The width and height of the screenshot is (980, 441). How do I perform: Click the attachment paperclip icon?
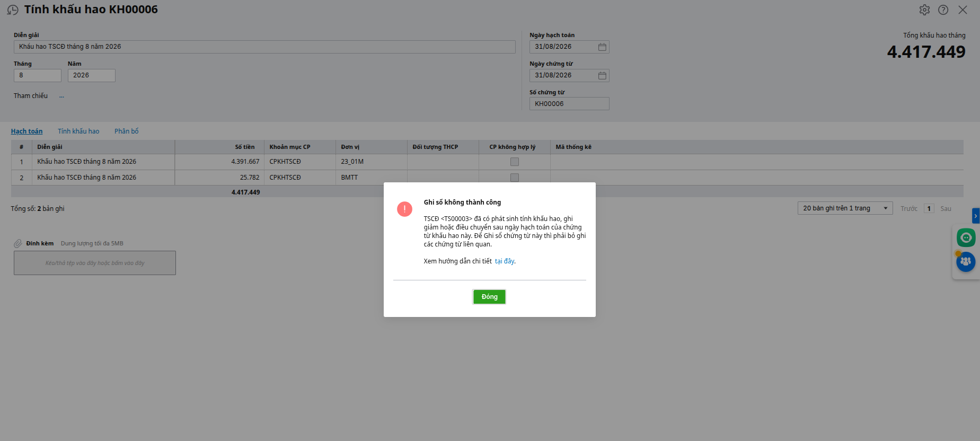click(18, 244)
